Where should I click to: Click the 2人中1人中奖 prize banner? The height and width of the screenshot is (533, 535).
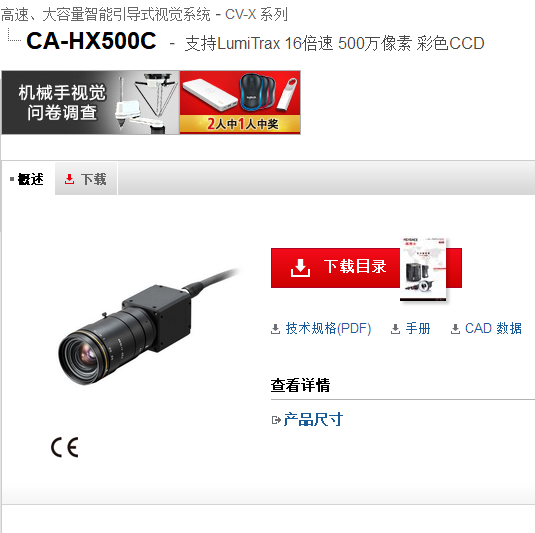pos(240,102)
